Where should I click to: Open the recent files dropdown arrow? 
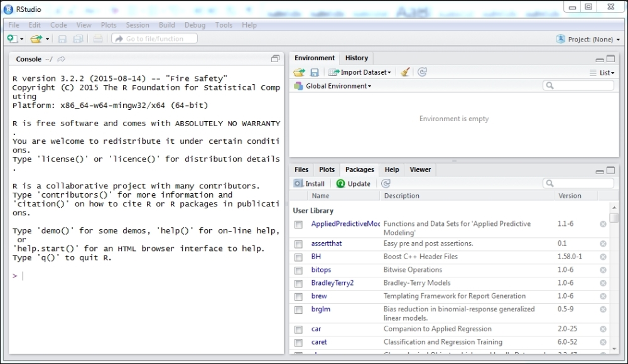pos(47,40)
